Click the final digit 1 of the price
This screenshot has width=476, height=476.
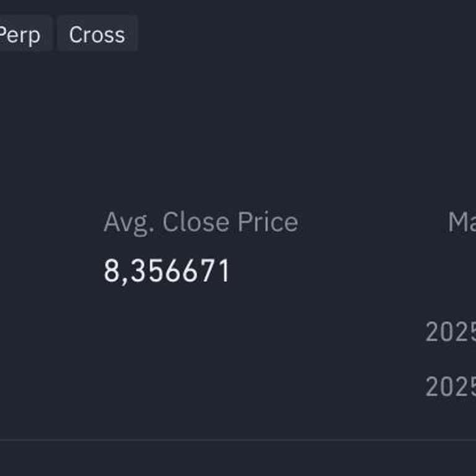click(x=224, y=271)
